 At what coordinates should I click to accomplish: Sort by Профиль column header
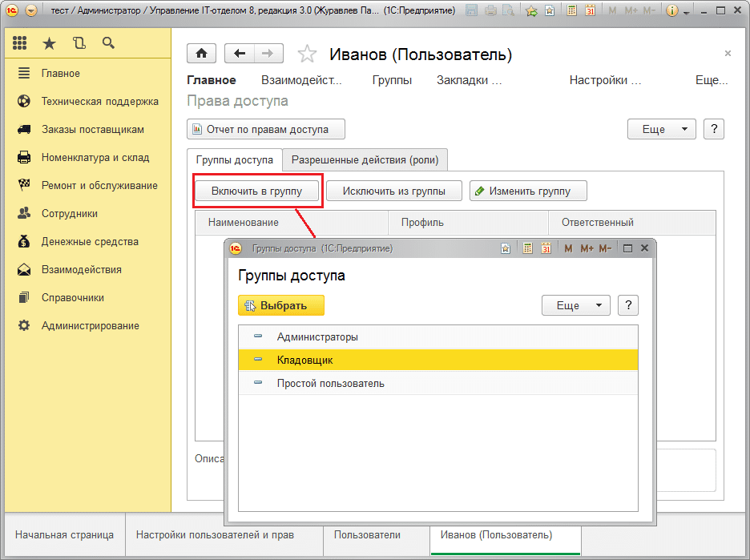pos(468,223)
